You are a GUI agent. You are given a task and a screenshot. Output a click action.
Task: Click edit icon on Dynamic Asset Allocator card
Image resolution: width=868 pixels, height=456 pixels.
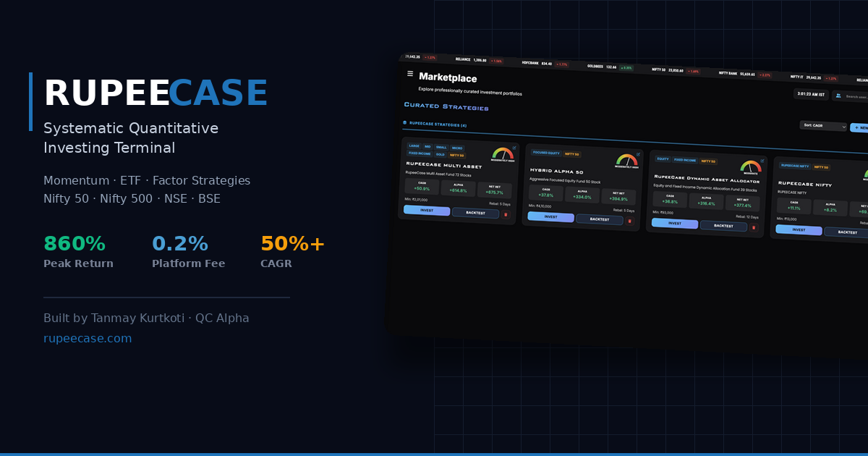[762, 161]
